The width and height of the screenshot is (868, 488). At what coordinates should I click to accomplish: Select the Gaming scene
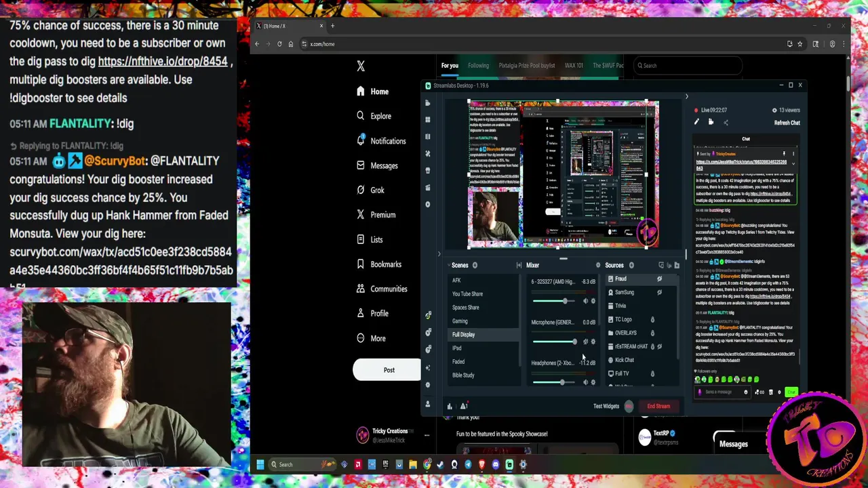484,321
